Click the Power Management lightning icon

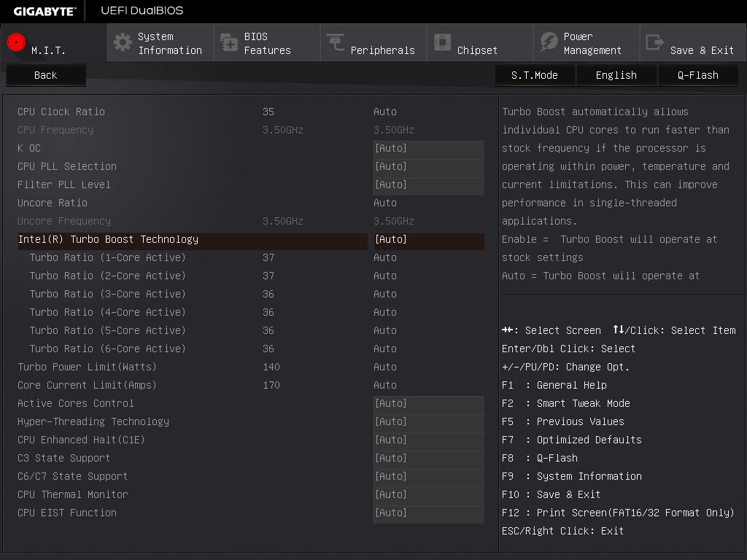tap(549, 42)
